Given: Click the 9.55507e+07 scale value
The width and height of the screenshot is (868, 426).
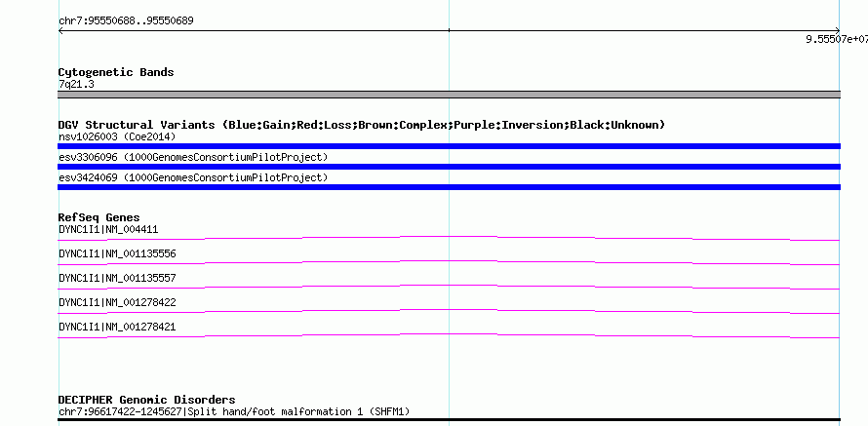Looking at the screenshot, I should (x=837, y=39).
